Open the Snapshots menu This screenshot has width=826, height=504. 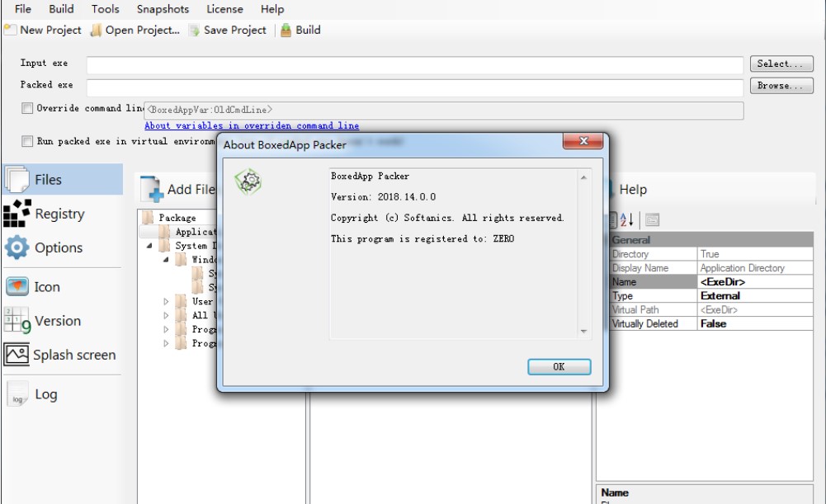pos(163,9)
